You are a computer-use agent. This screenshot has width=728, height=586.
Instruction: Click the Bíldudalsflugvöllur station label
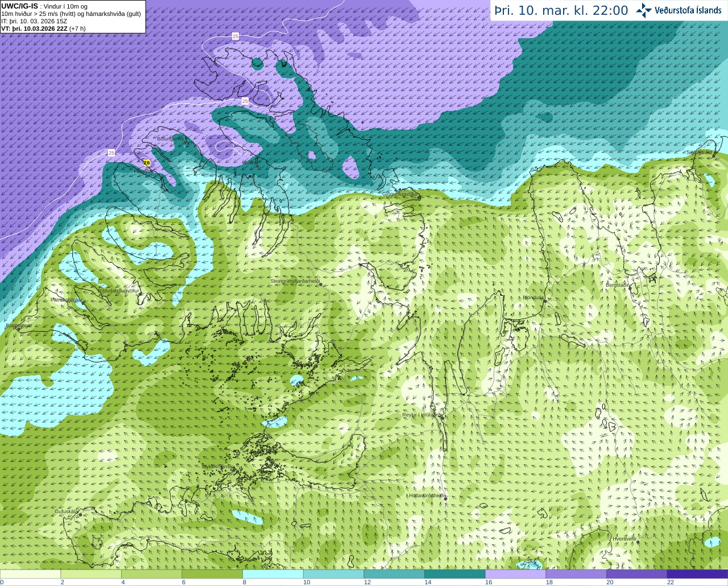point(118,290)
